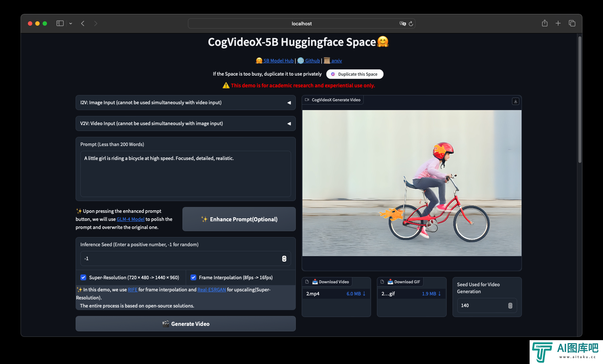Screen dimensions: 603x364
Task: Click the 2.mp4 file name
Action: click(313, 294)
